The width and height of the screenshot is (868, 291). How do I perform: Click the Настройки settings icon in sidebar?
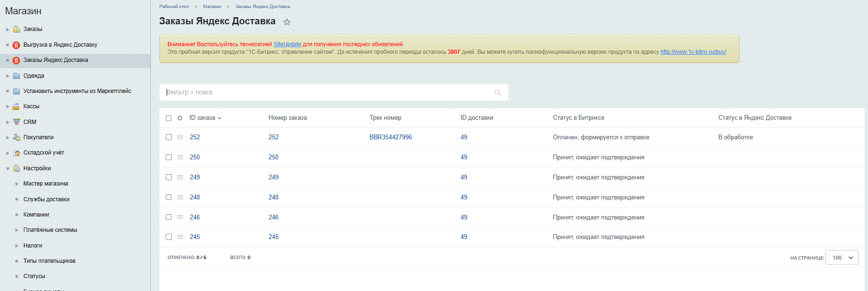(x=17, y=168)
